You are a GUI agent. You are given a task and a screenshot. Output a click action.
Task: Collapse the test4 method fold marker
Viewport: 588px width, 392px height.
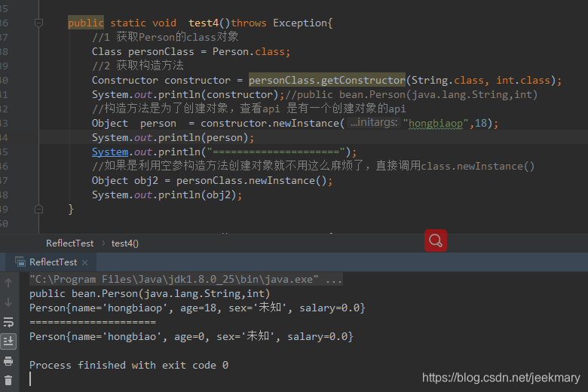[38, 23]
